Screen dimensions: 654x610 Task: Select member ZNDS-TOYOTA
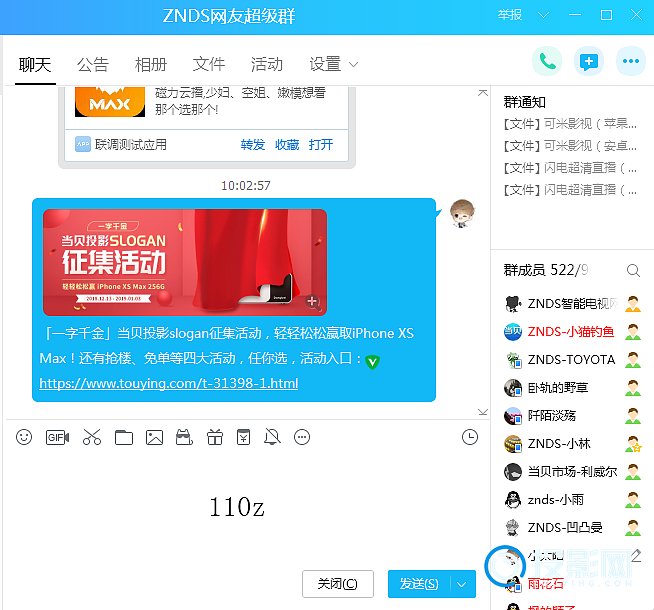tap(572, 359)
